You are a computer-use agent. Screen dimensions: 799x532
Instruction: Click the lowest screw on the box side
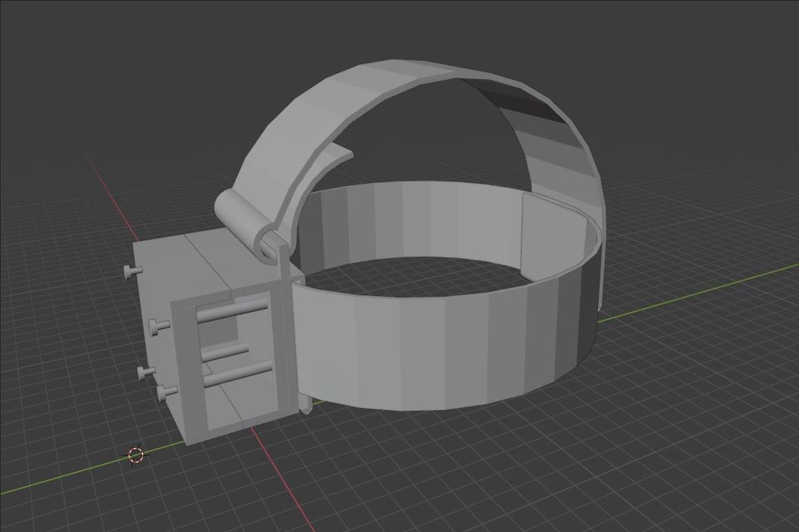[x=166, y=392]
